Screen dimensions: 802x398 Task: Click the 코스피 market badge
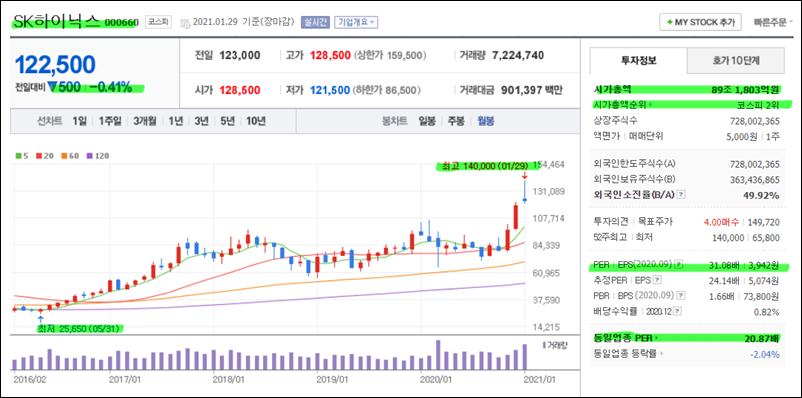pyautogui.click(x=159, y=22)
